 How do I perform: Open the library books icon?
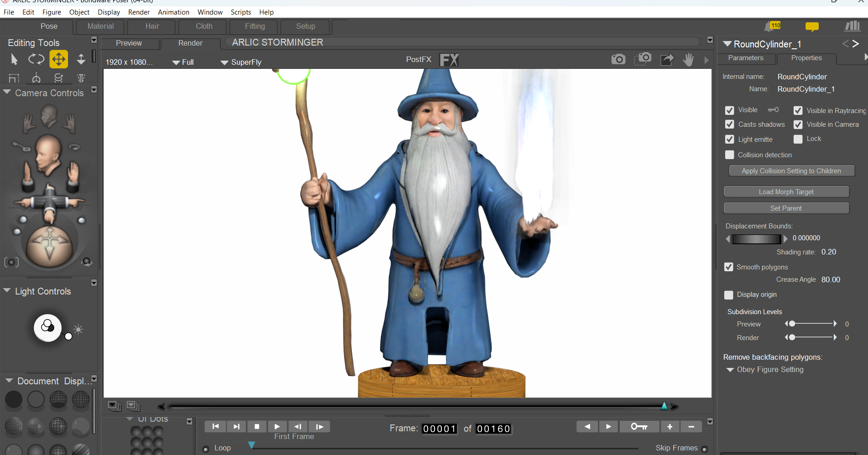pyautogui.click(x=852, y=26)
